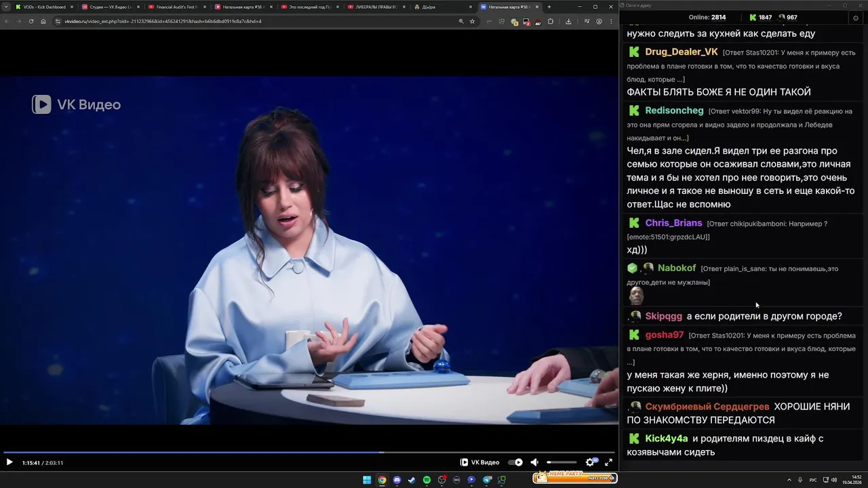Open Spotify from the taskbar
The width and height of the screenshot is (868, 488).
(427, 480)
